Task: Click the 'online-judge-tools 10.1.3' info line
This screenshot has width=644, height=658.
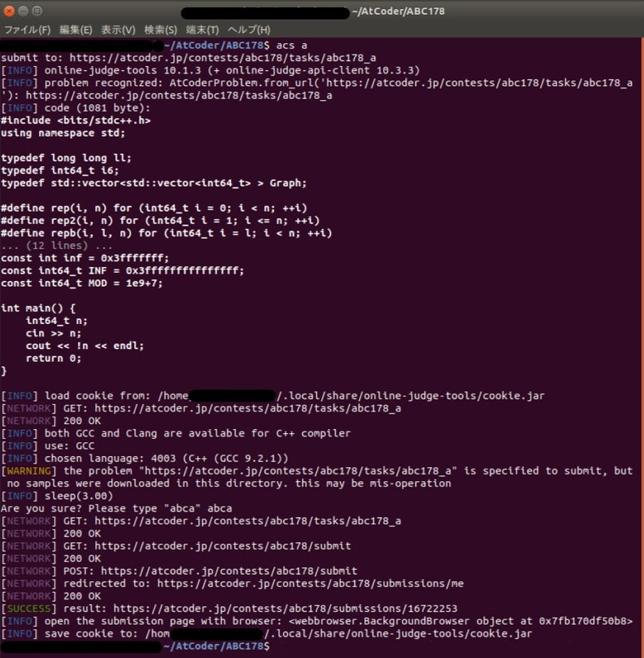Action: click(210, 71)
